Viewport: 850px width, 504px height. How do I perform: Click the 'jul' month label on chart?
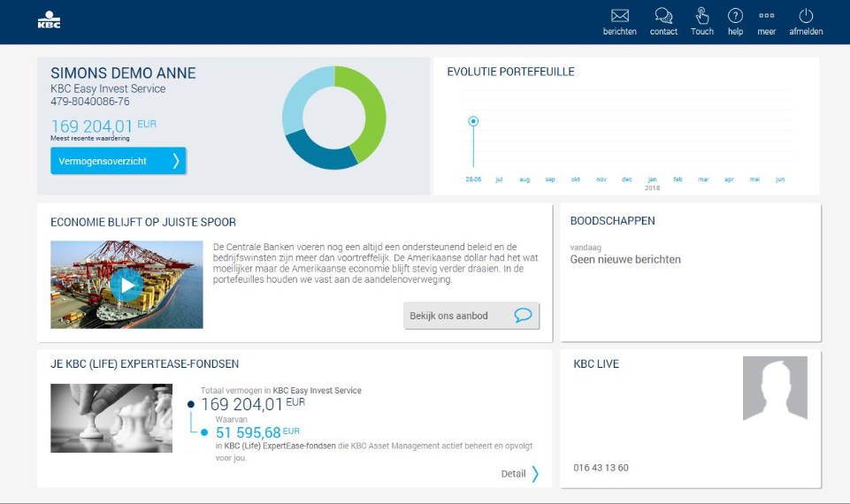499,179
